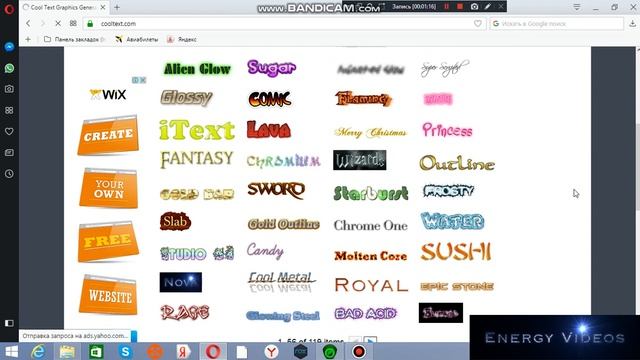Open the Яндекс bookmark
This screenshot has height=360, width=640.
pos(182,40)
